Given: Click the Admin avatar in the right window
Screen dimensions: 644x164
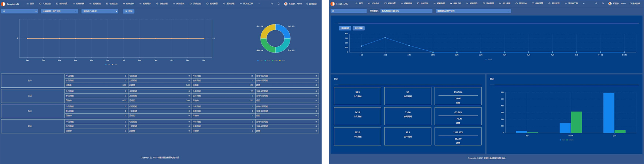Looking at the screenshot, I should 610,4.
